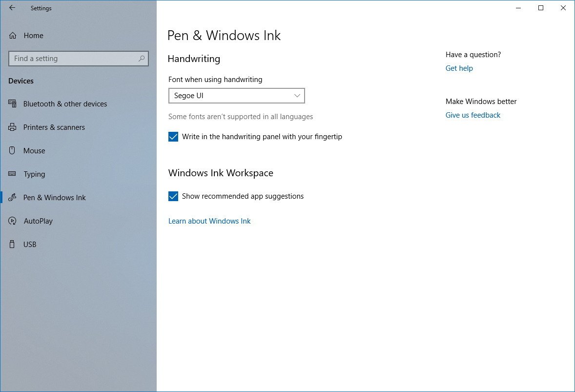Click the Pen & Windows Ink pen icon
This screenshot has height=392, width=575.
pyautogui.click(x=12, y=197)
